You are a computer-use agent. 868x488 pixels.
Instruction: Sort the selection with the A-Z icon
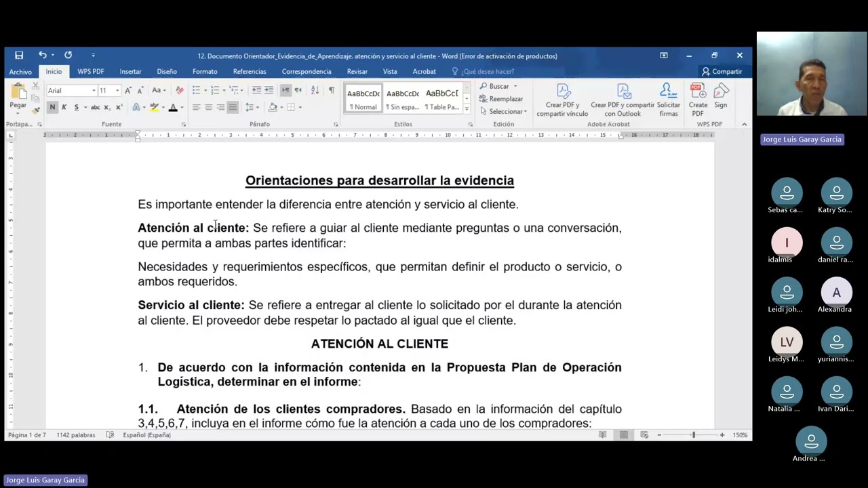pos(315,90)
